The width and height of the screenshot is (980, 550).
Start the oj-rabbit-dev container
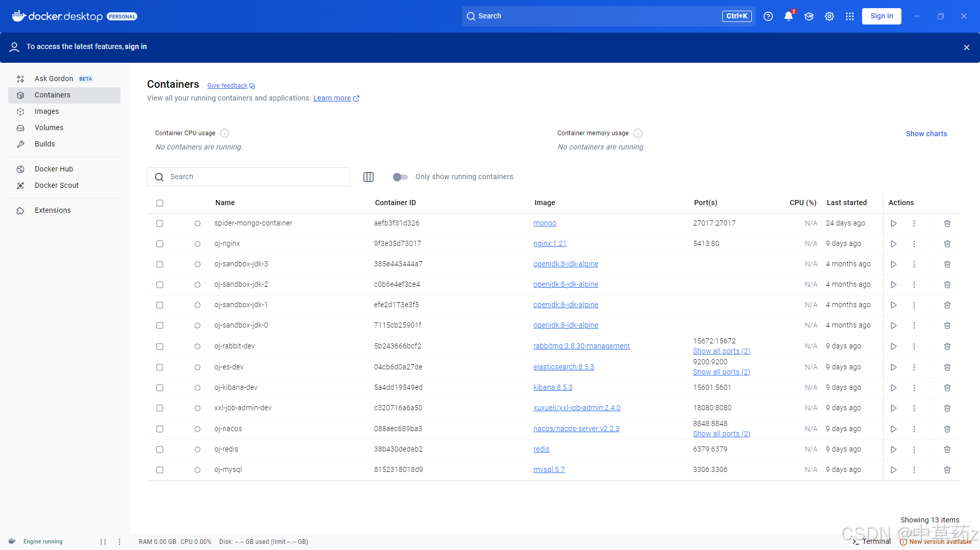click(894, 346)
